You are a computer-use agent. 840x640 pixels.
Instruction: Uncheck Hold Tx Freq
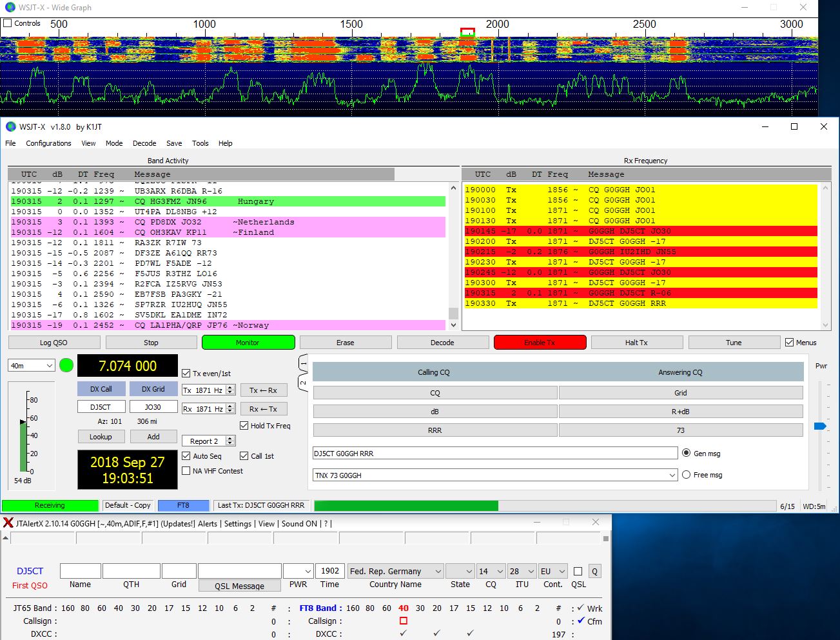pyautogui.click(x=244, y=425)
